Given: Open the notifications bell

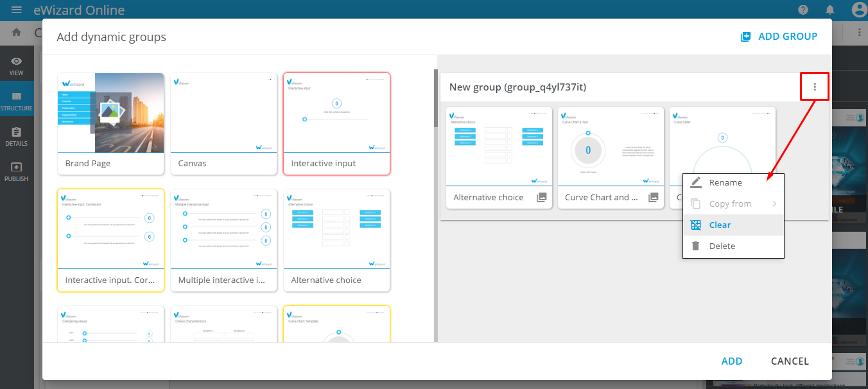Looking at the screenshot, I should (830, 10).
